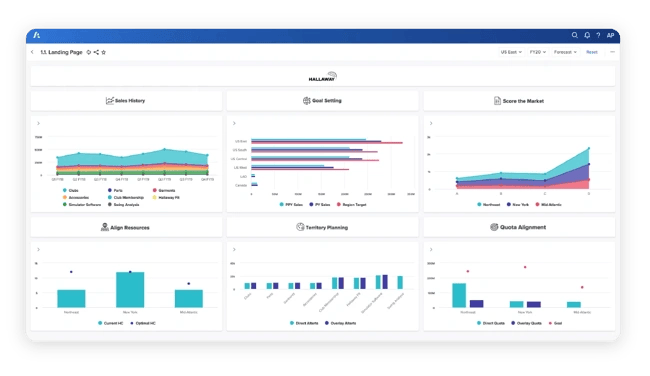
Task: Toggle the Region Target legend entry
Action: (x=352, y=204)
